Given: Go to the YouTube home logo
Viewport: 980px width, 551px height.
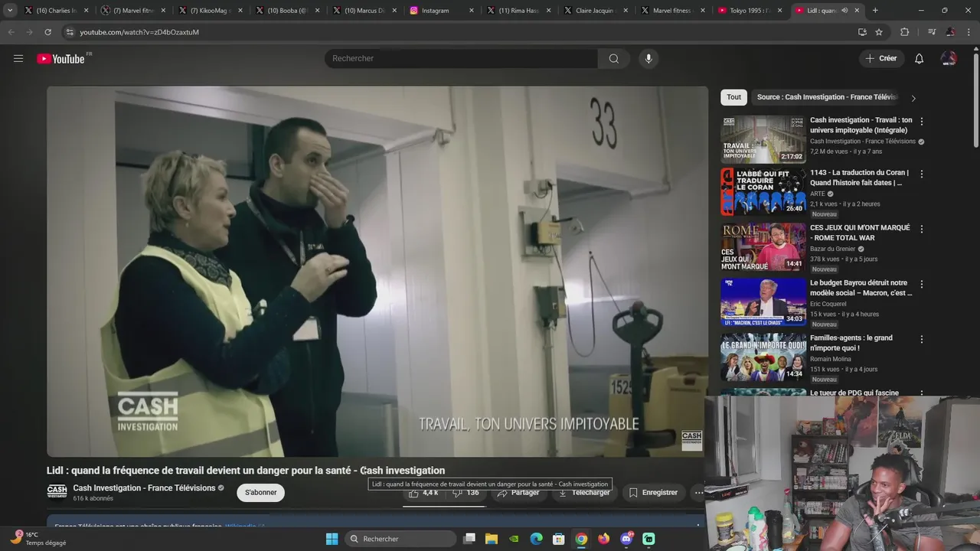Looking at the screenshot, I should (60, 58).
